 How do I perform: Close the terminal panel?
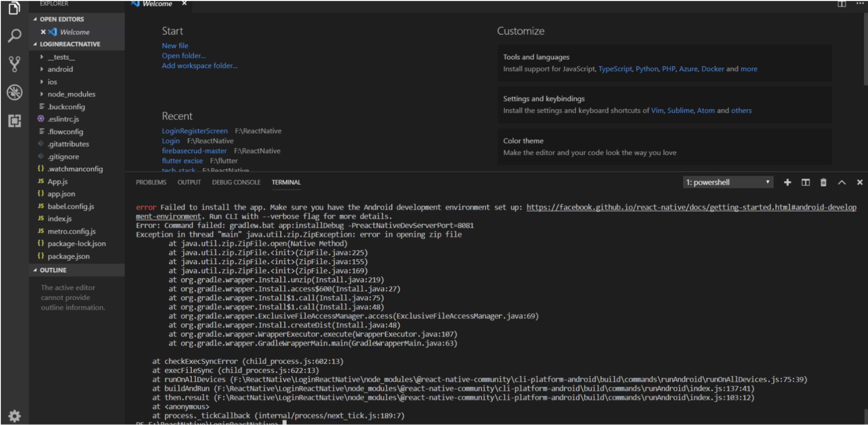pos(860,183)
